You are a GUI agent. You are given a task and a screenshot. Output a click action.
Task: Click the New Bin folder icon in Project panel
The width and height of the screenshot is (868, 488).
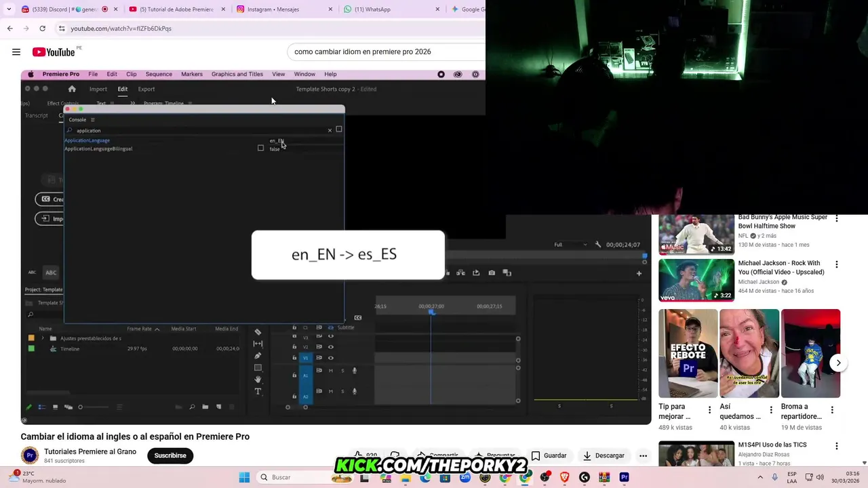pyautogui.click(x=205, y=407)
